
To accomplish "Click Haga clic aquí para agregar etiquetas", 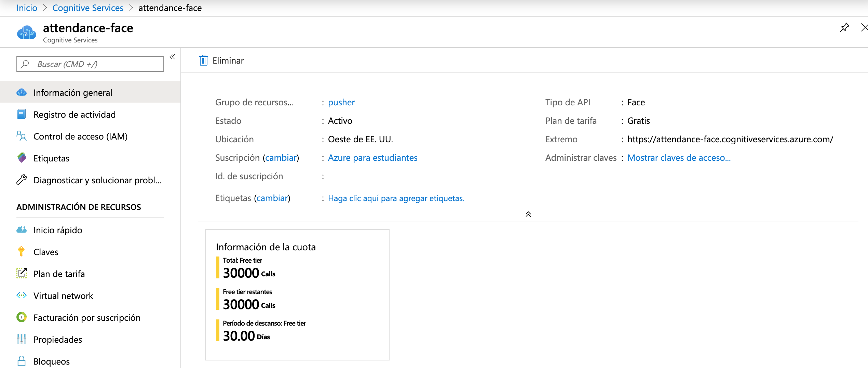I will tap(396, 198).
